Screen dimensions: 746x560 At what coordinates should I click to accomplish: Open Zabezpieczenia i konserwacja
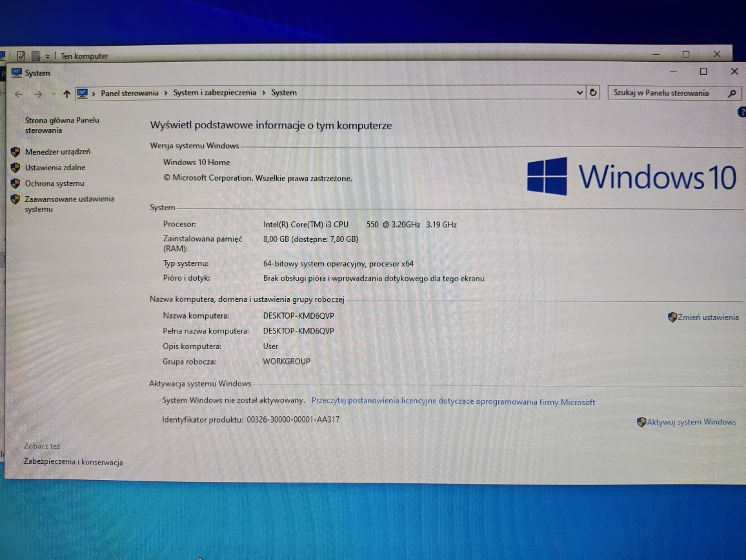pos(74,462)
